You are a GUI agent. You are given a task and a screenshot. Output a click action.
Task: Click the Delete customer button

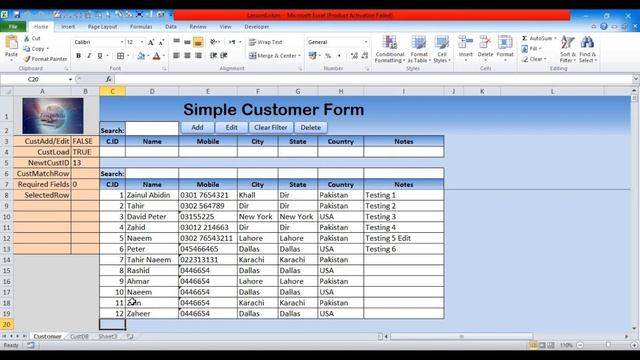coord(311,127)
